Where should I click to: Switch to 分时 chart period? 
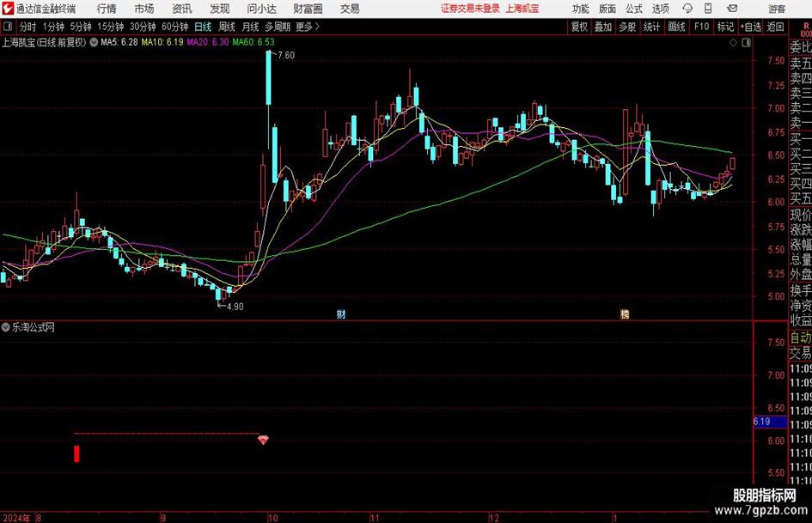pos(28,27)
